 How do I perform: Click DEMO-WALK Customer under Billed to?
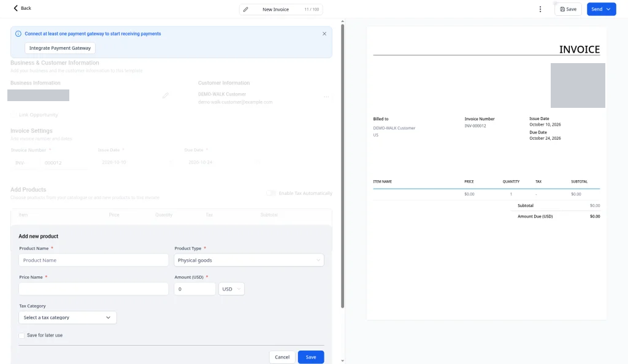[394, 129]
